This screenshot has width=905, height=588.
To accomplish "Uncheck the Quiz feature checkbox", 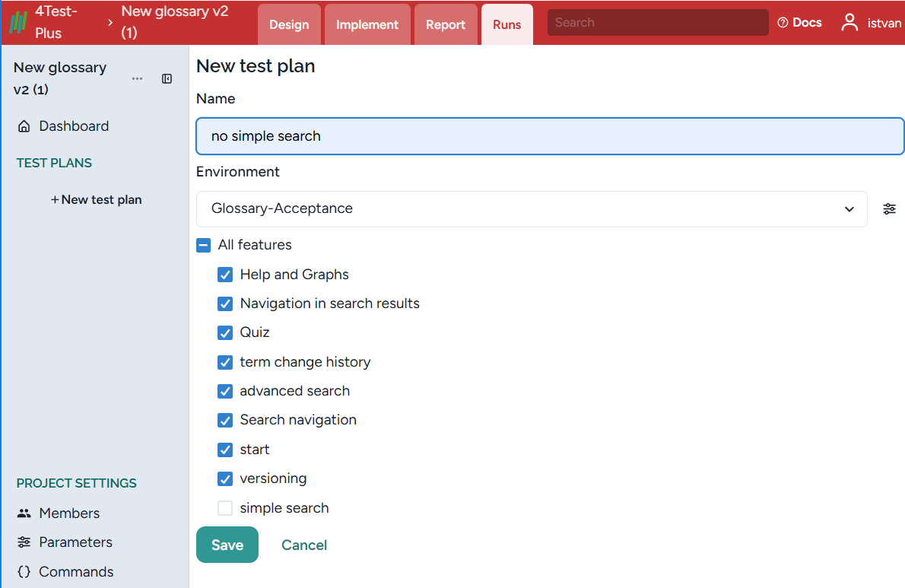I will click(225, 332).
